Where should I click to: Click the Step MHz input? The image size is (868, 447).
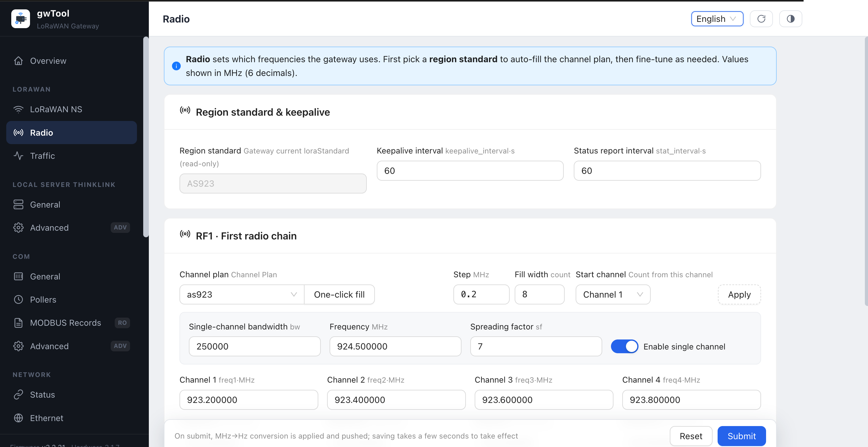481,294
